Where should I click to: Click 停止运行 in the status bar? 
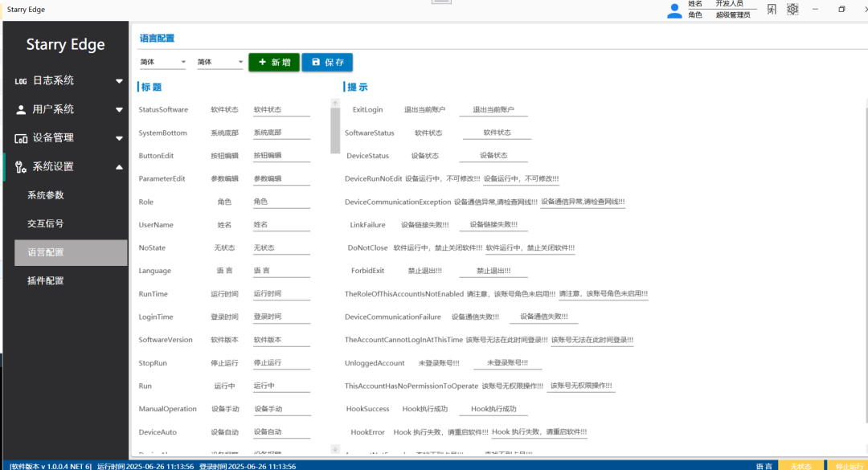[x=850, y=465]
